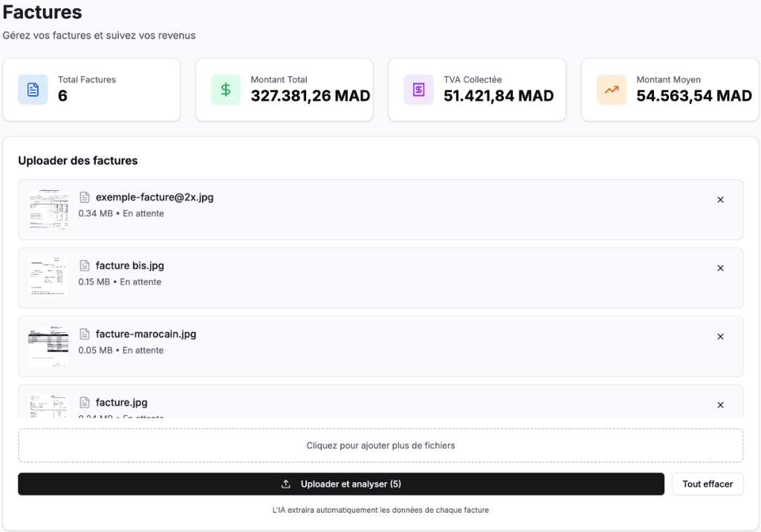Viewport: 761px width, 532px height.
Task: Remove facture.jpg from the queue
Action: [720, 405]
